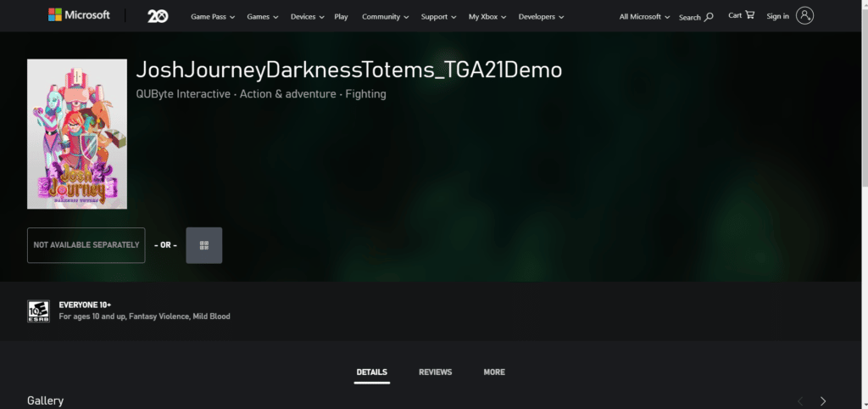Open the Action & adventure genre link

click(x=287, y=94)
